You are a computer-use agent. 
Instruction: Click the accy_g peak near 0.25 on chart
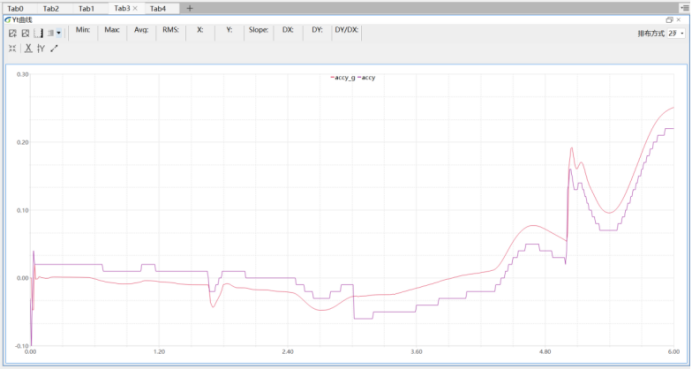tap(673, 107)
